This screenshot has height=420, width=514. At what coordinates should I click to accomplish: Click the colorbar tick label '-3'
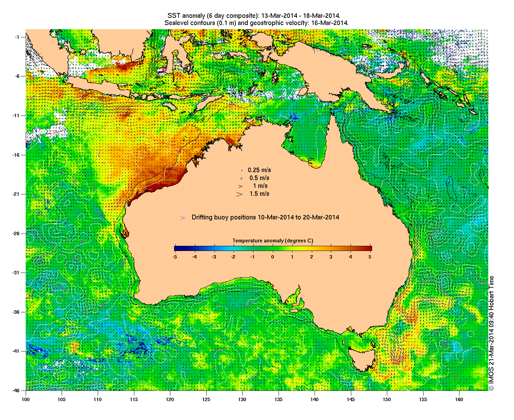click(x=214, y=256)
